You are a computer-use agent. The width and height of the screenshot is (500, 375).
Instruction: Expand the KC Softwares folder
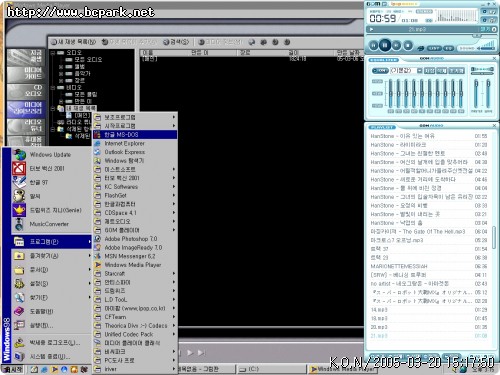[135, 187]
